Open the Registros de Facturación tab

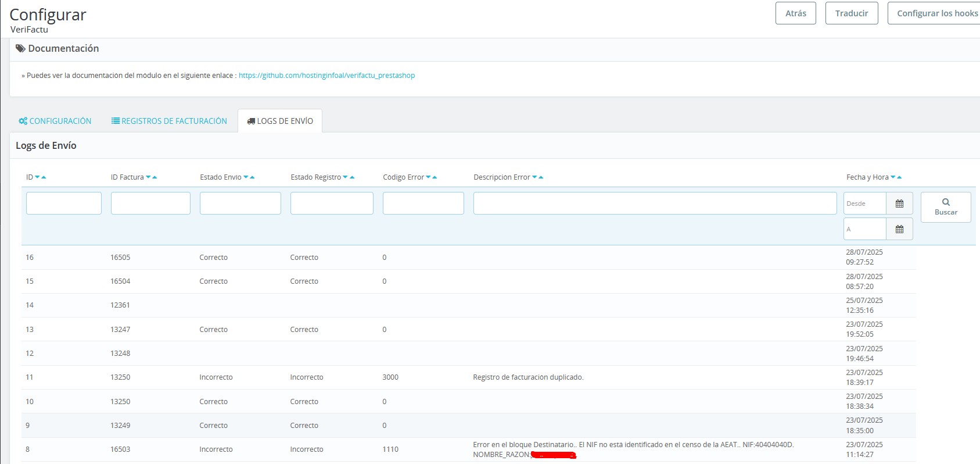(x=169, y=121)
